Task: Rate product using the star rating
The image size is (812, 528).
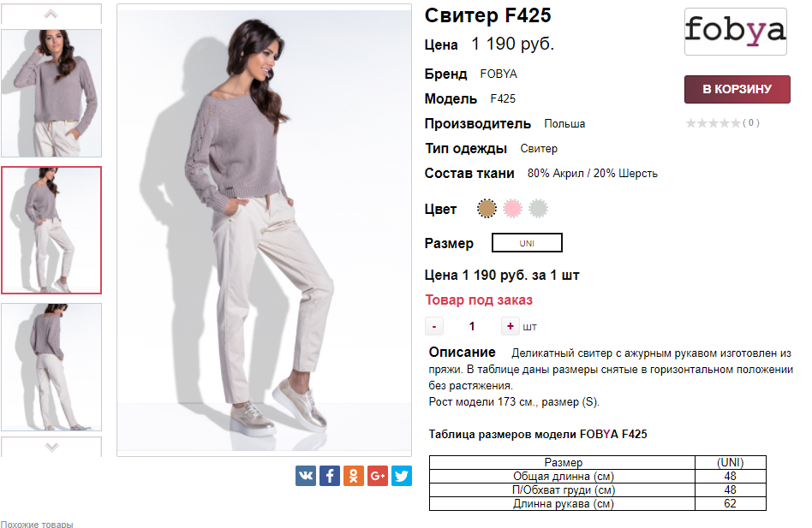Action: click(x=713, y=123)
